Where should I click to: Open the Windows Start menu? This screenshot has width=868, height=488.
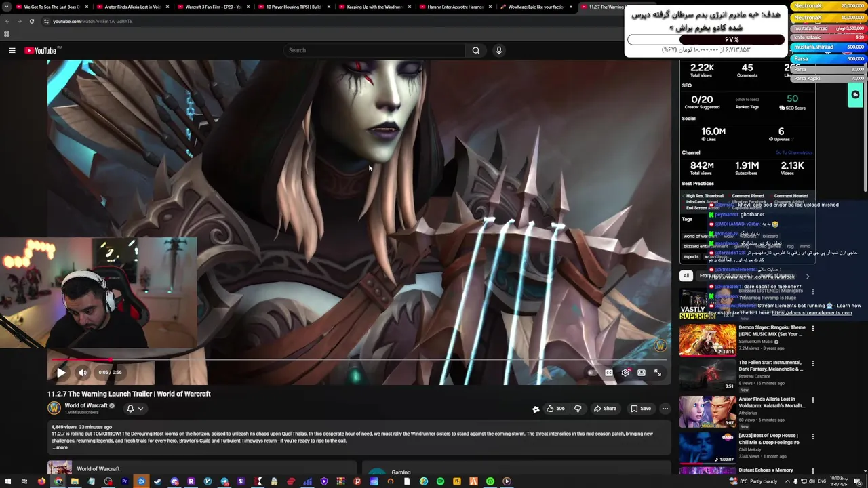click(x=7, y=481)
